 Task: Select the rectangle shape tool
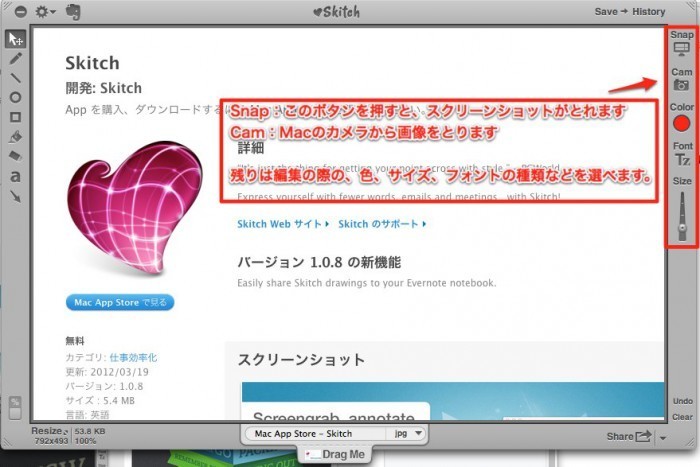coord(16,117)
